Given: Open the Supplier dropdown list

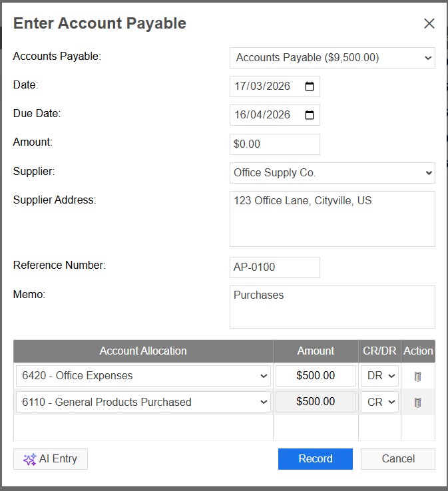Looking at the screenshot, I should pos(332,173).
